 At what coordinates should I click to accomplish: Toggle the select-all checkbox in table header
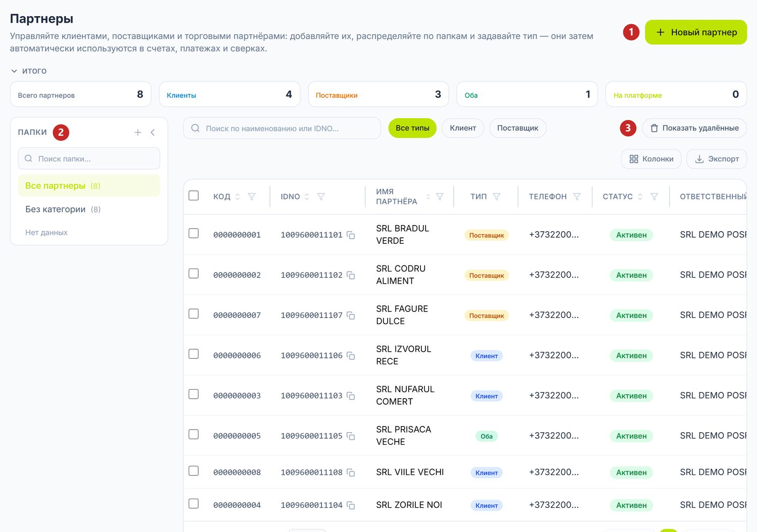(x=194, y=196)
